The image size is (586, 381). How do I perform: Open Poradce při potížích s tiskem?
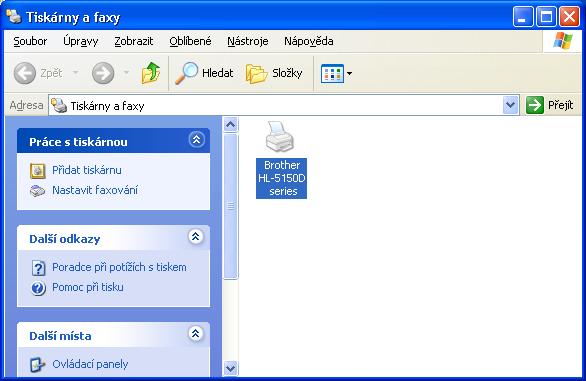click(x=119, y=267)
